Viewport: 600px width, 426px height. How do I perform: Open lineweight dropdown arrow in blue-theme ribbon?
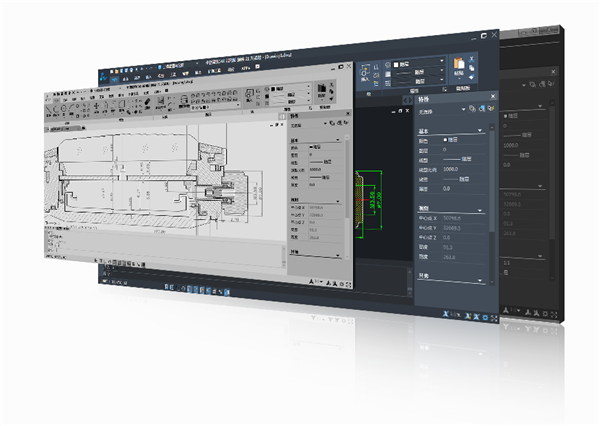pyautogui.click(x=442, y=80)
